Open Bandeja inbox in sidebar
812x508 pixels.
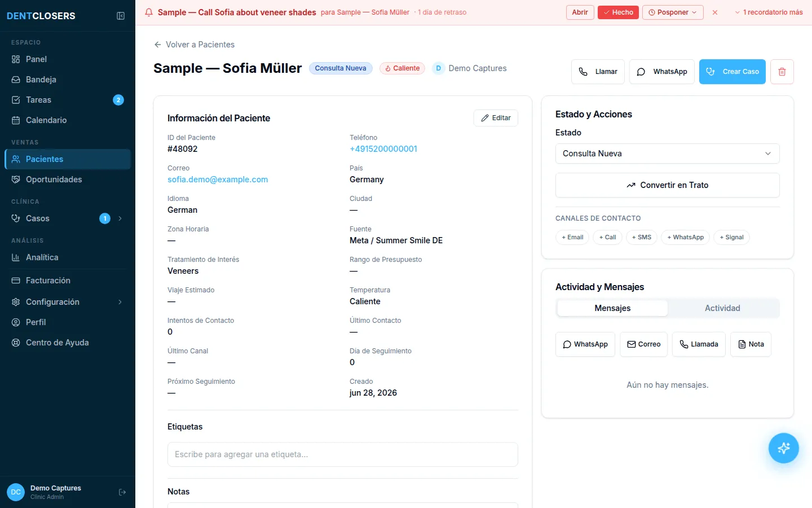coord(68,80)
